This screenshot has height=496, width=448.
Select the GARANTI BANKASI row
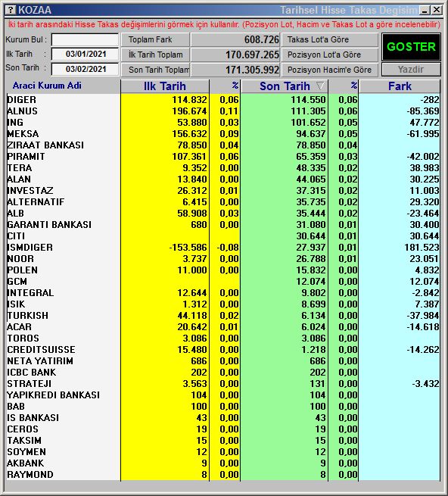223,225
